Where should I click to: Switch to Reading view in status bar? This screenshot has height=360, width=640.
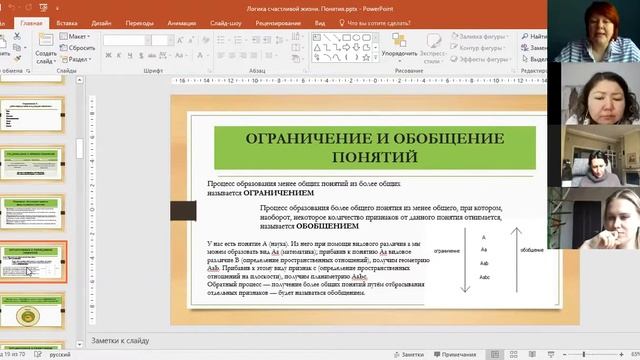(532, 354)
